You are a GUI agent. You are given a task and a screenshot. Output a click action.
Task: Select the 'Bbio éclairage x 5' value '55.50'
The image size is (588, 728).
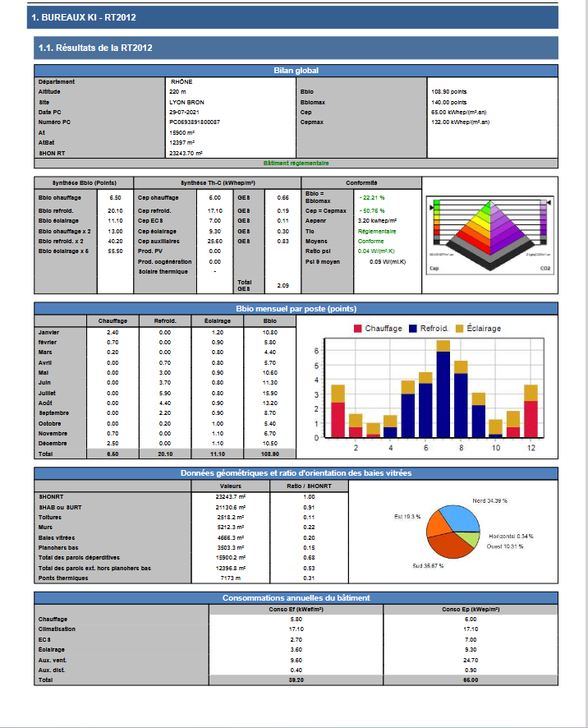point(115,251)
